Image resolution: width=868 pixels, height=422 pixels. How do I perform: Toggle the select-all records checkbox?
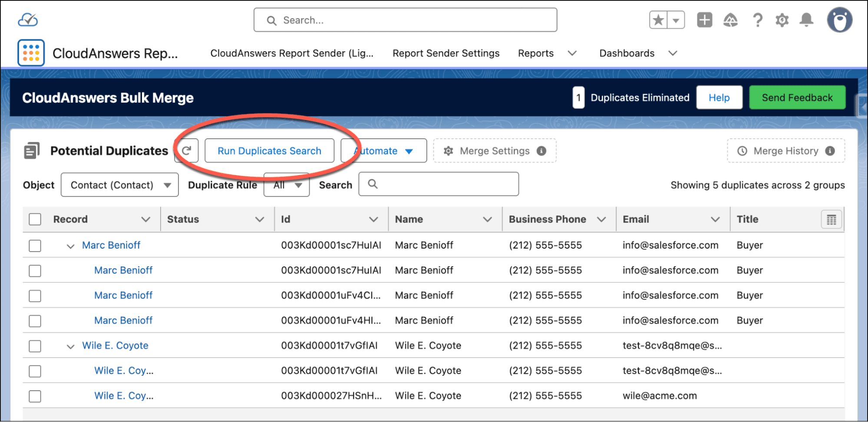(x=35, y=219)
